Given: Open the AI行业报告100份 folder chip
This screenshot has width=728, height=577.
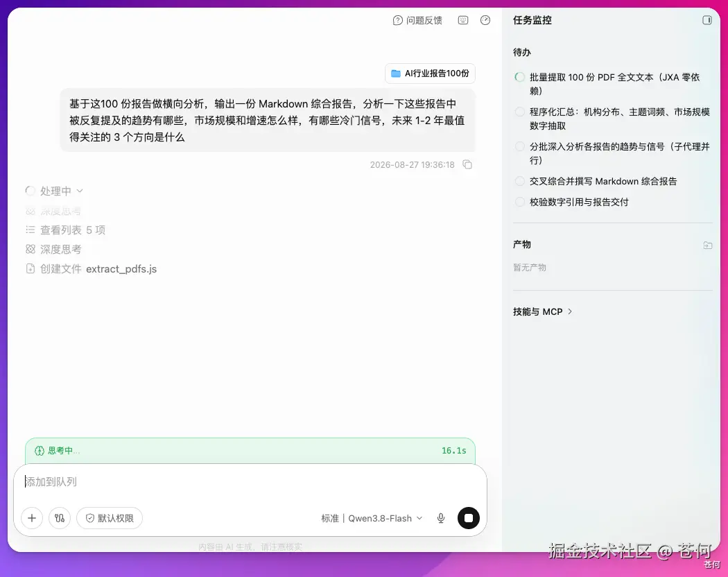Looking at the screenshot, I should pyautogui.click(x=430, y=74).
